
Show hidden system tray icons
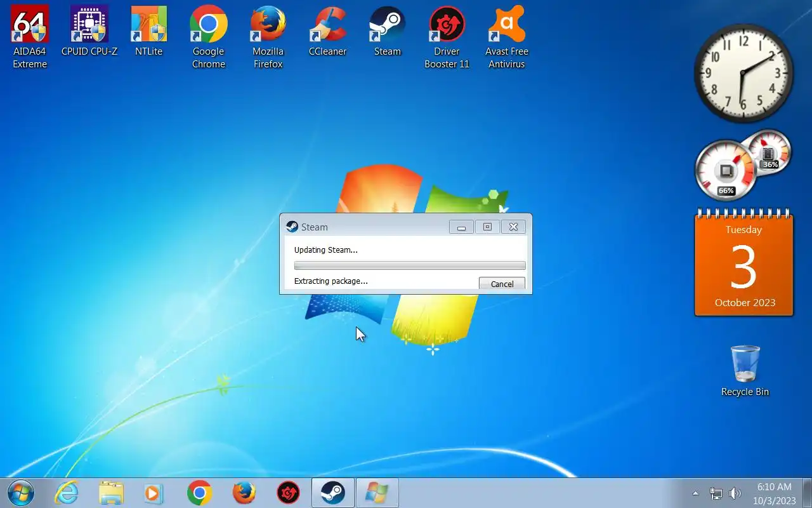point(695,493)
